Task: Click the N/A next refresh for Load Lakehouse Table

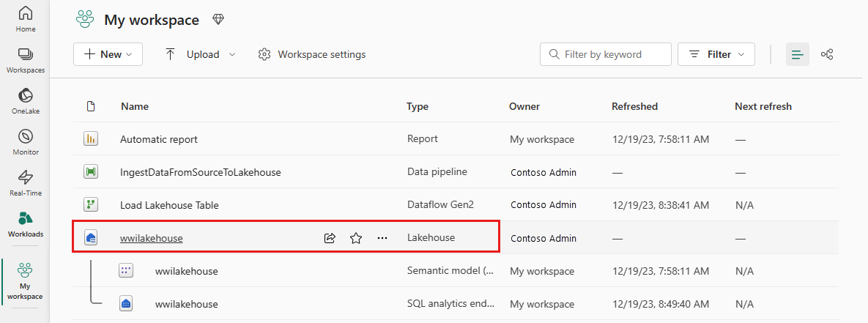Action: (744, 205)
